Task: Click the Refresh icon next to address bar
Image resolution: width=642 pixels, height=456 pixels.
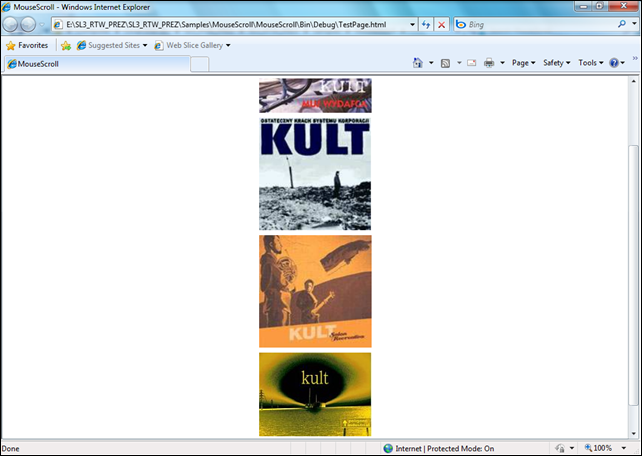Action: click(426, 25)
